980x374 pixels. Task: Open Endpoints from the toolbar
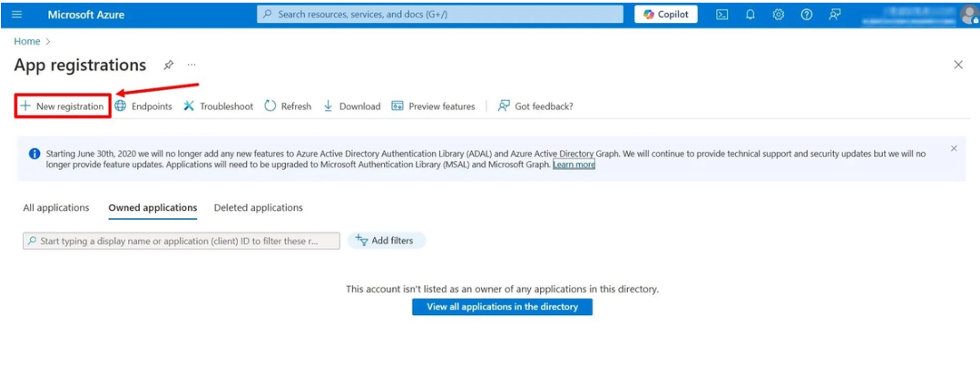click(x=143, y=106)
